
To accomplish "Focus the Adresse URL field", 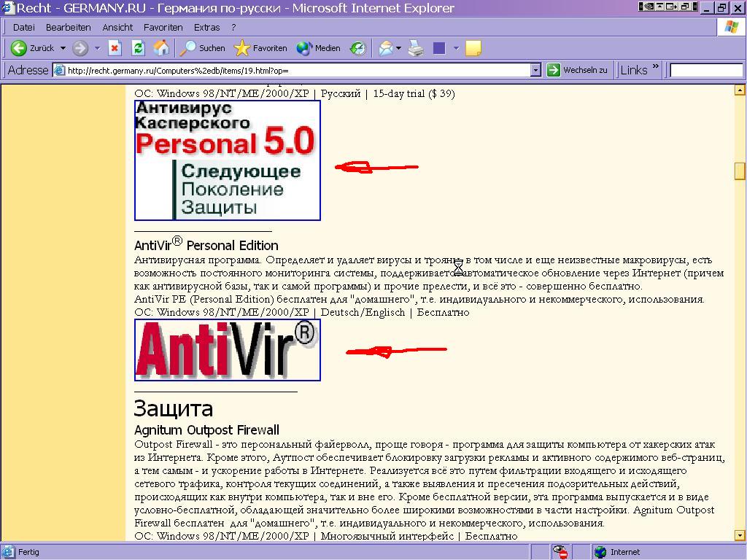I will pyautogui.click(x=298, y=71).
